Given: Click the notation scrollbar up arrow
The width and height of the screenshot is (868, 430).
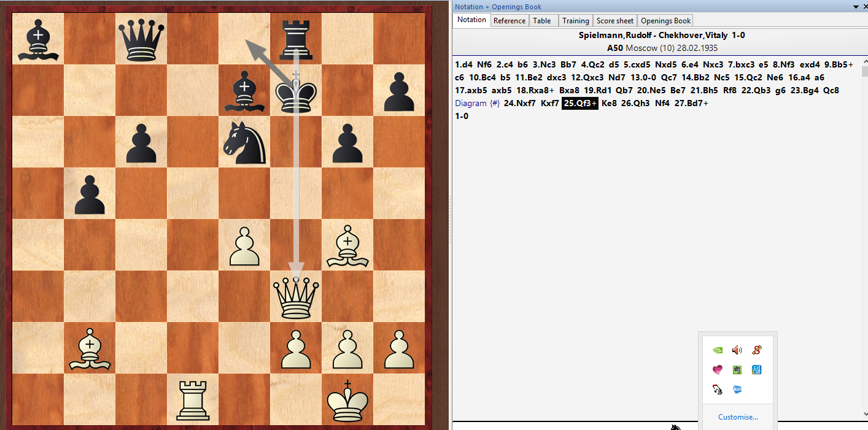Looking at the screenshot, I should click(864, 62).
